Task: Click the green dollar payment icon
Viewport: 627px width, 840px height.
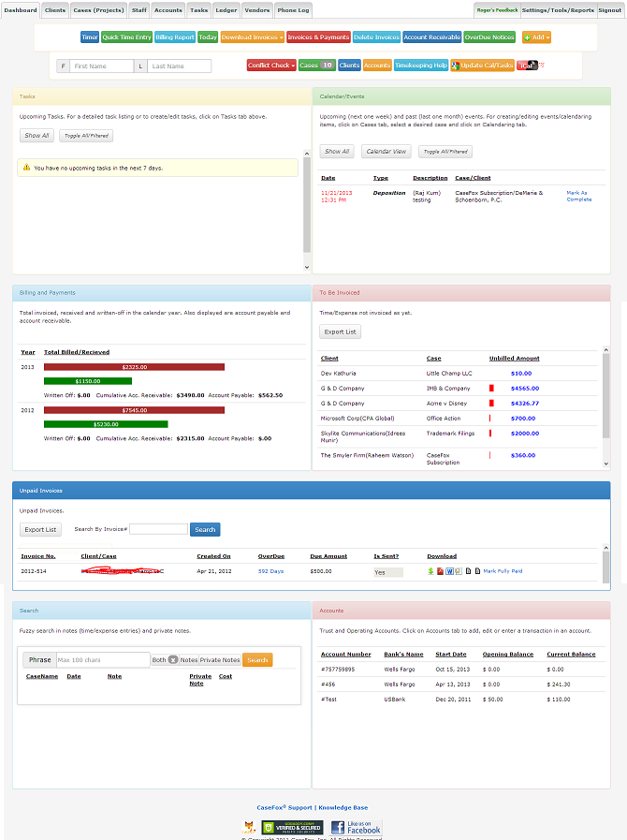Action: [x=430, y=570]
